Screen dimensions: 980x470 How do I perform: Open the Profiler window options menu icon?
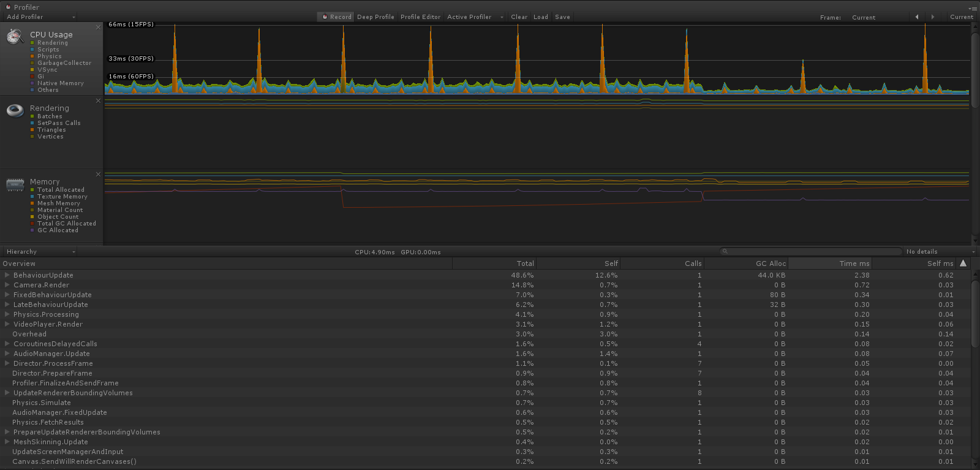pos(974,8)
